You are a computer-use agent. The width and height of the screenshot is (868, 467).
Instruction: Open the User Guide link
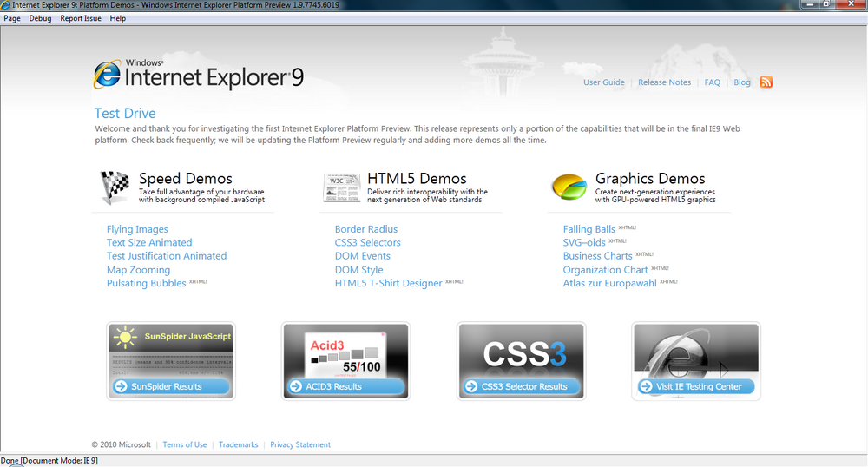click(604, 82)
